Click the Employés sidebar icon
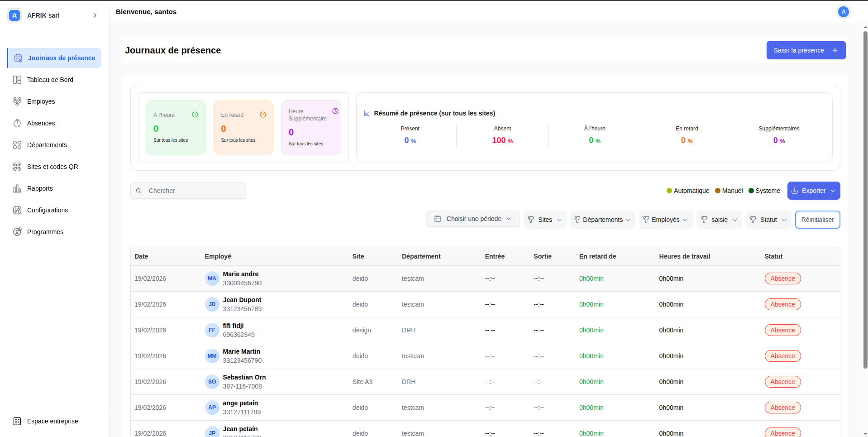This screenshot has width=868, height=437. [17, 101]
